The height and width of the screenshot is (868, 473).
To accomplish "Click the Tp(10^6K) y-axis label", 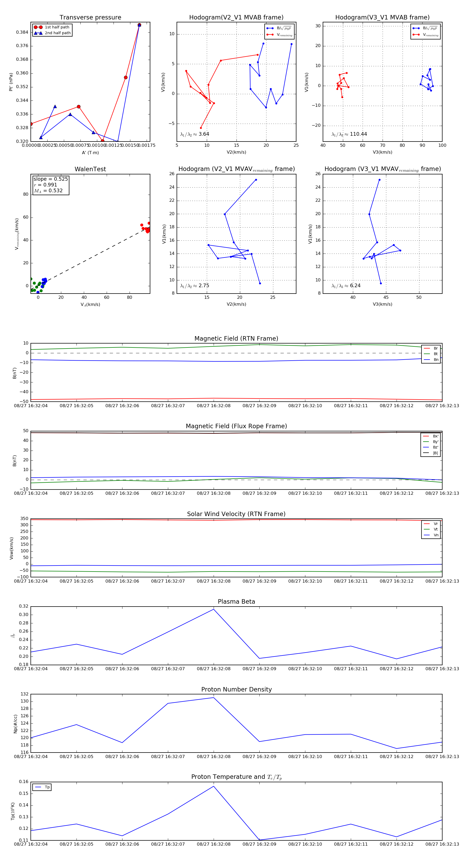I will 13,811.
